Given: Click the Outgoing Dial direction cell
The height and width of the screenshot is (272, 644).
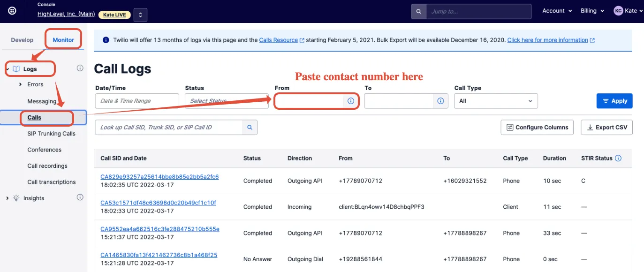Looking at the screenshot, I should tap(305, 259).
